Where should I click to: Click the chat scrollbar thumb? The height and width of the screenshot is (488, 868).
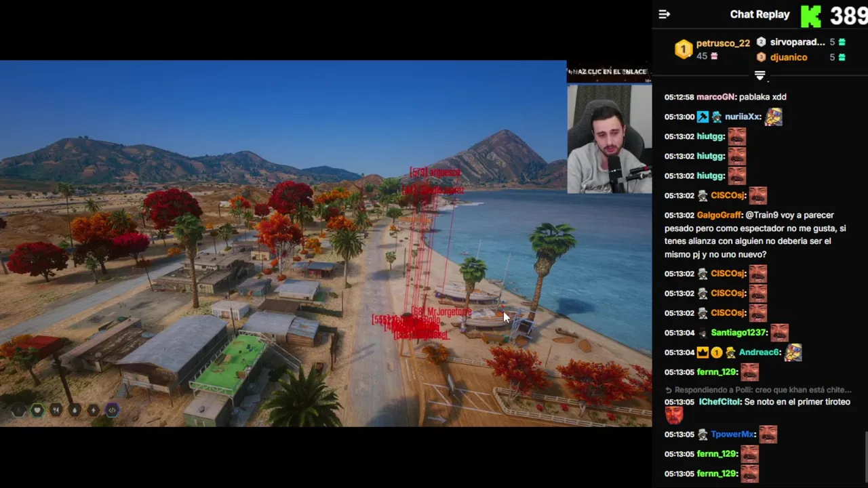865,457
